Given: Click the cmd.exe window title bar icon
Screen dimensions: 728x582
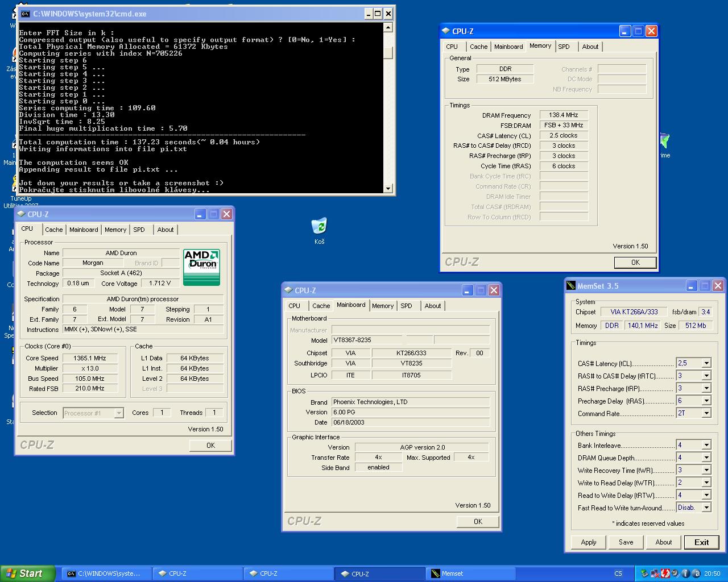Looking at the screenshot, I should 25,14.
